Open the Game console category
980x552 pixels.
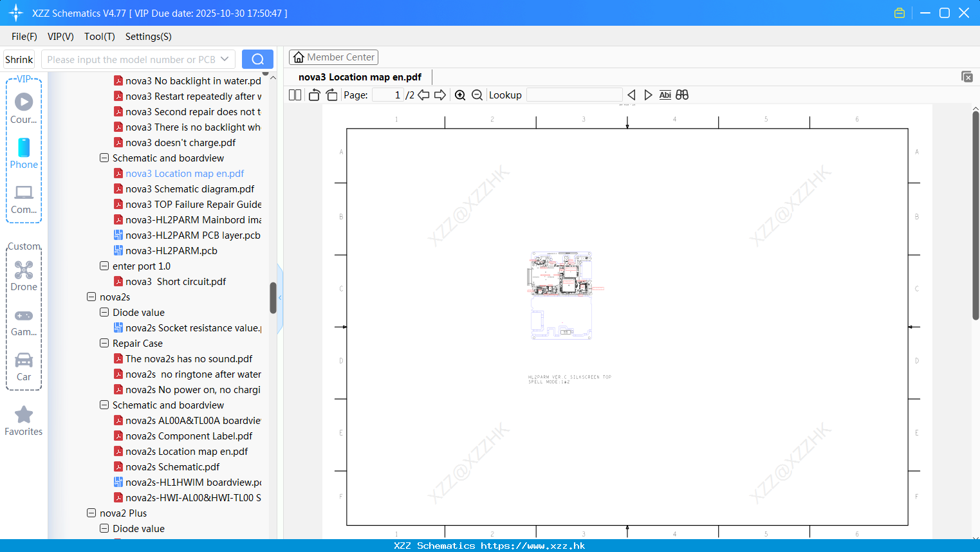tap(24, 322)
